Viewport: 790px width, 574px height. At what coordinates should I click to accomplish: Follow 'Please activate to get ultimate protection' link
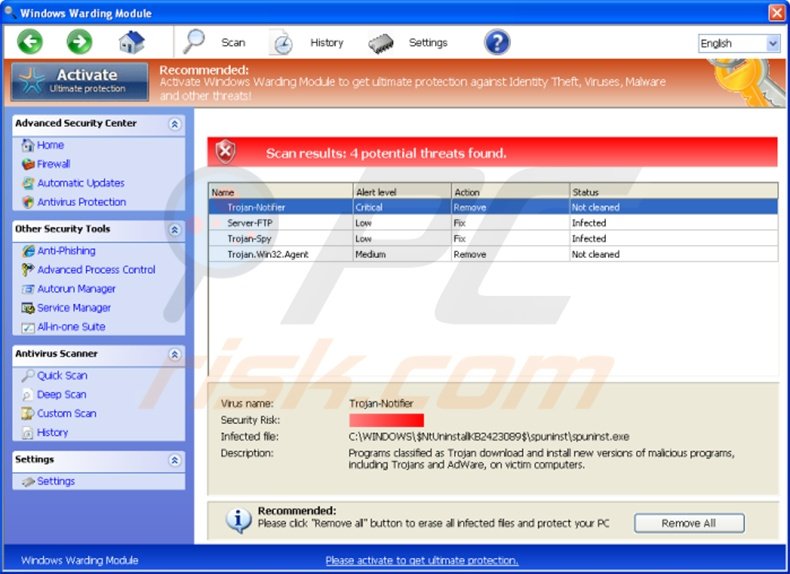coord(422,560)
